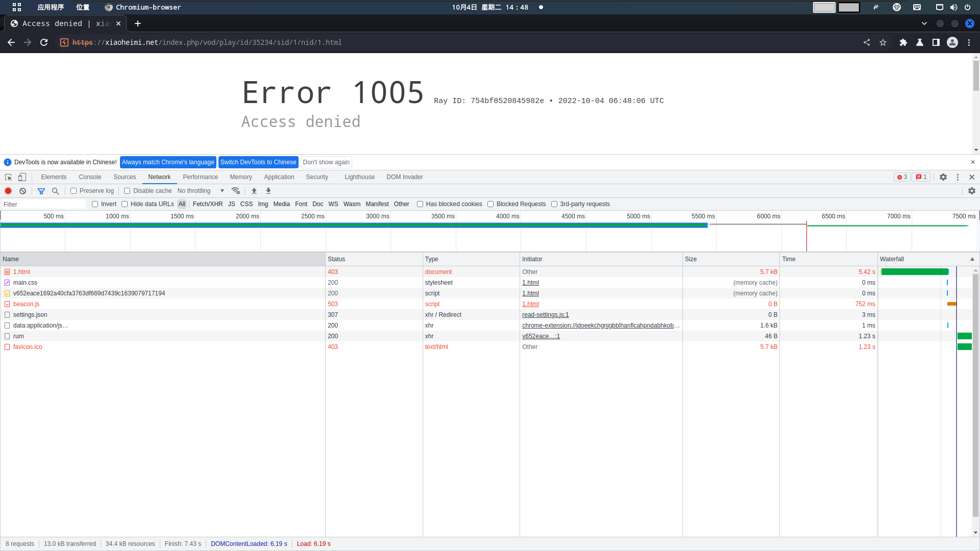The image size is (980, 551).
Task: Click the Filter text input
Action: point(44,205)
